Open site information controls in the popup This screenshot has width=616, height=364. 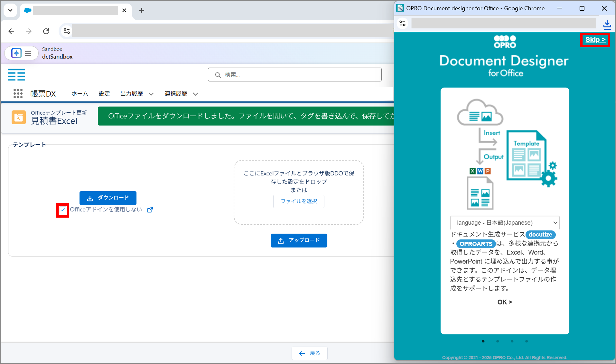[x=402, y=23]
